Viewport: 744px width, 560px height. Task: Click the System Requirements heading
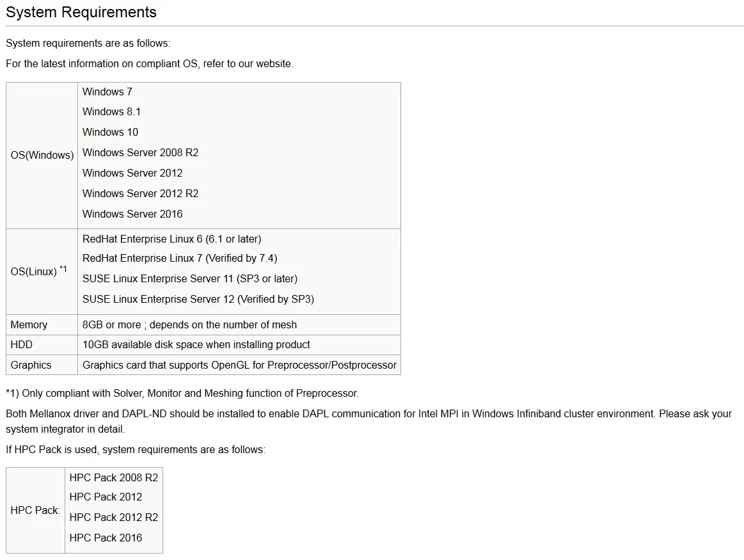click(81, 12)
